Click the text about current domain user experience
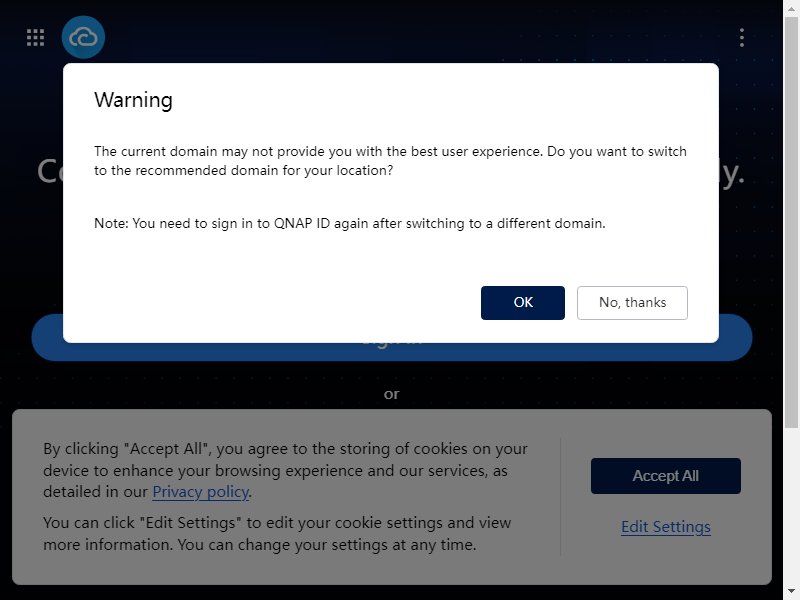The width and height of the screenshot is (800, 600). click(x=390, y=161)
